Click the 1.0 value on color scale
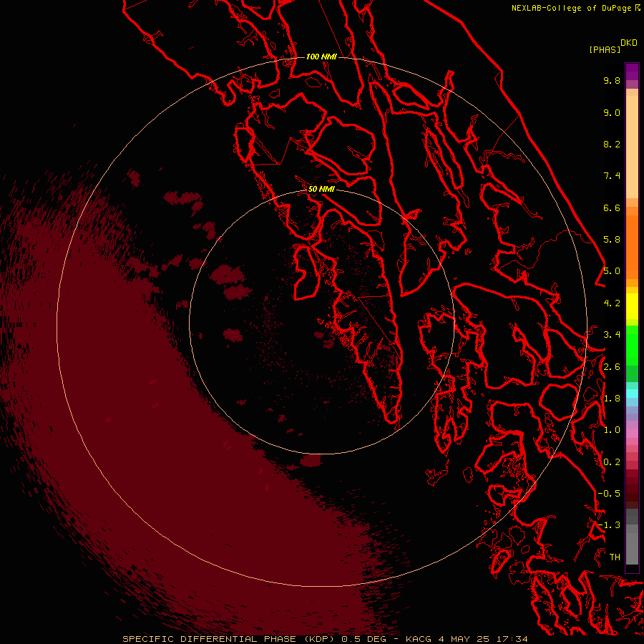Screen dimensions: 644x644 click(x=612, y=430)
